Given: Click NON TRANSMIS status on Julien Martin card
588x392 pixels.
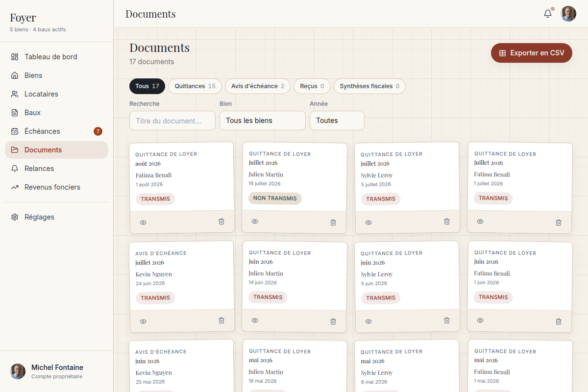Looking at the screenshot, I should pyautogui.click(x=275, y=198).
